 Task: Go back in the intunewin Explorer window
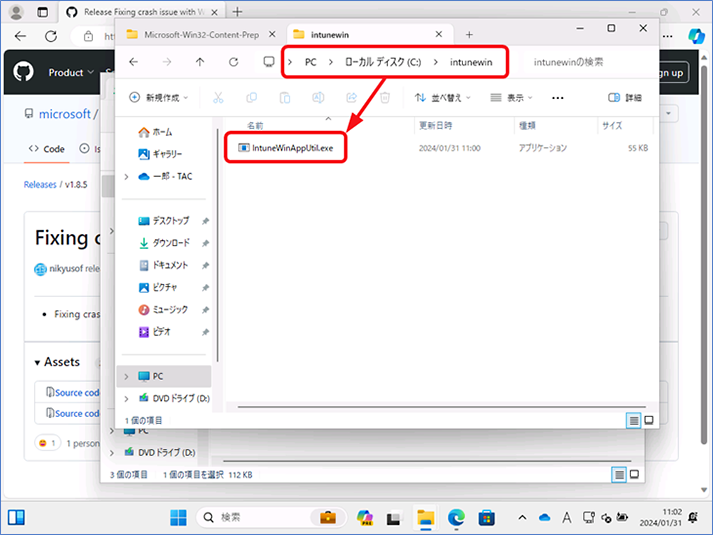point(133,62)
